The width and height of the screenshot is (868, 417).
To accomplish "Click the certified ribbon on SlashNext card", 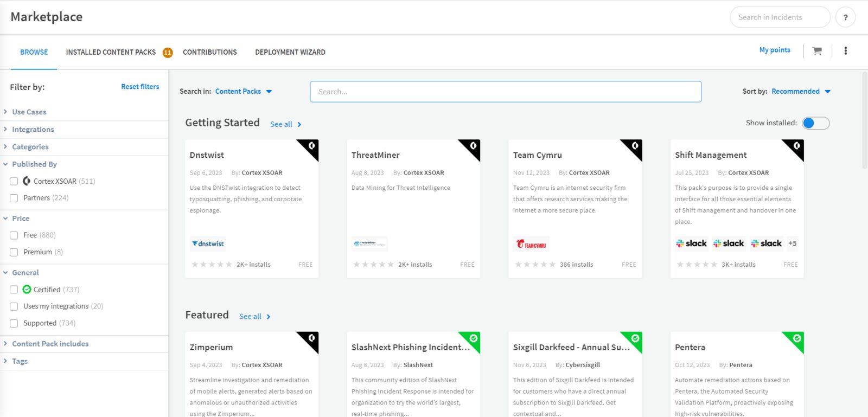I will coord(473,339).
